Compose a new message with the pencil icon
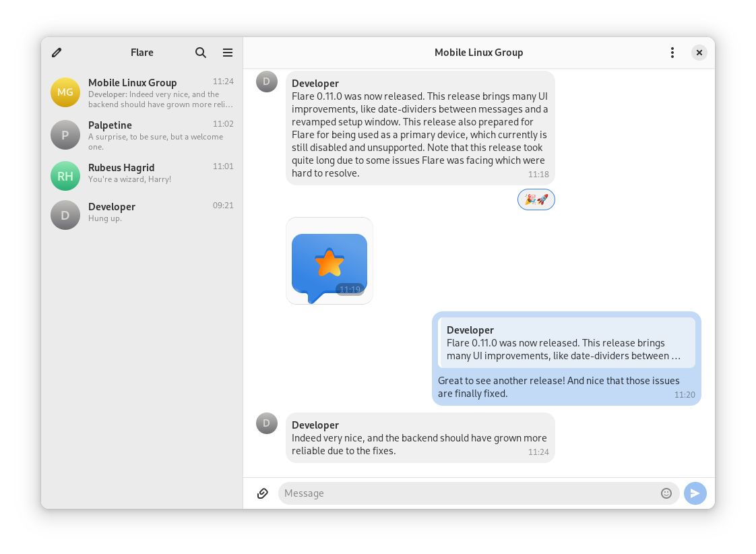This screenshot has height=554, width=756. pyautogui.click(x=57, y=53)
